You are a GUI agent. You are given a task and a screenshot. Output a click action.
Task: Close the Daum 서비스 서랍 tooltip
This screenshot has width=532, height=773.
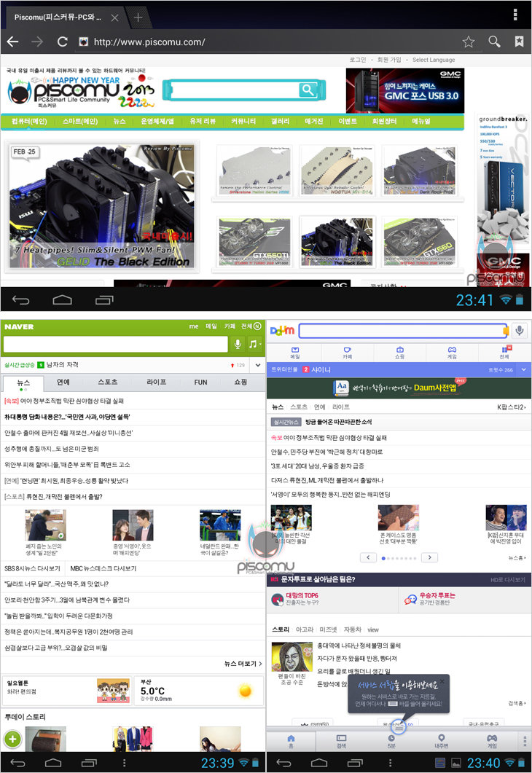pos(442,680)
